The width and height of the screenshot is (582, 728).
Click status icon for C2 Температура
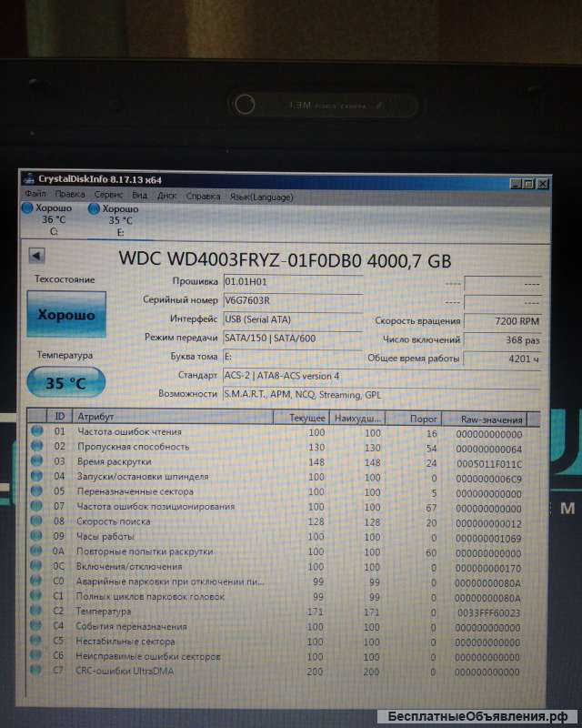coord(35,610)
